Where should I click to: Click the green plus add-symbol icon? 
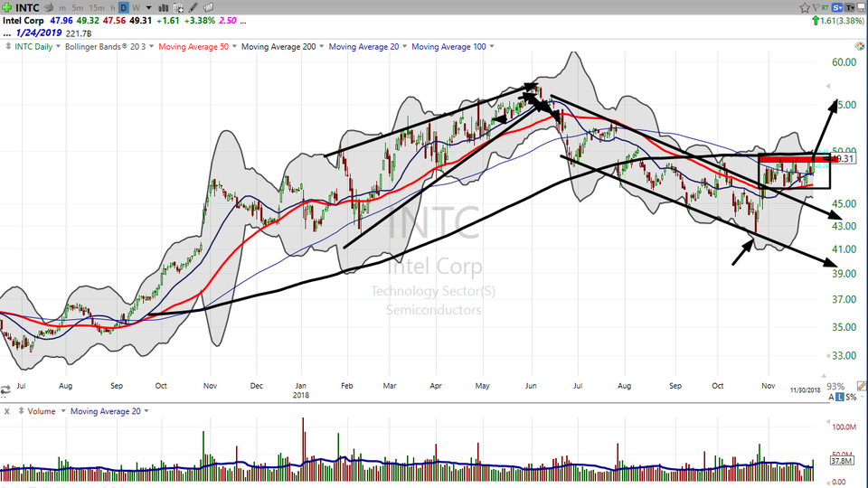click(x=6, y=7)
